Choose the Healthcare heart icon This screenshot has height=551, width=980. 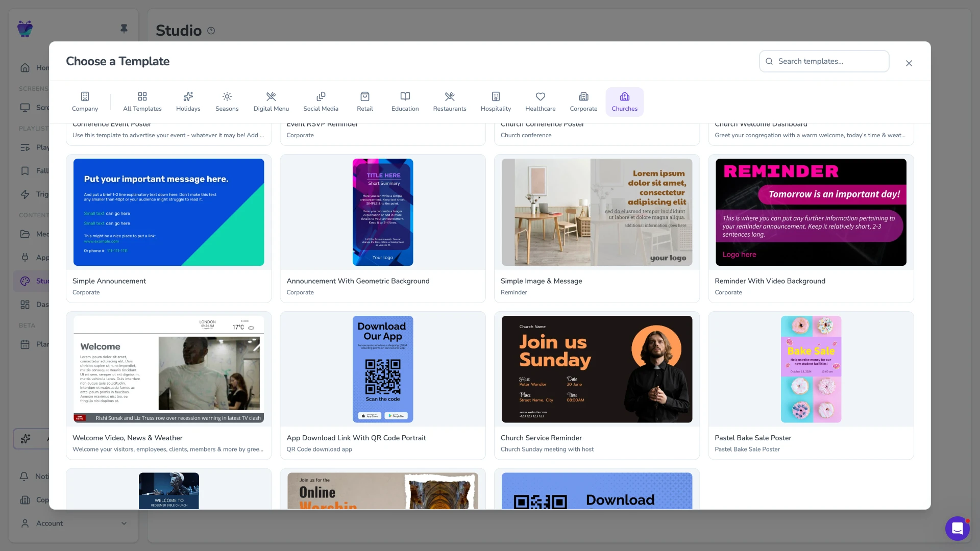(x=541, y=96)
